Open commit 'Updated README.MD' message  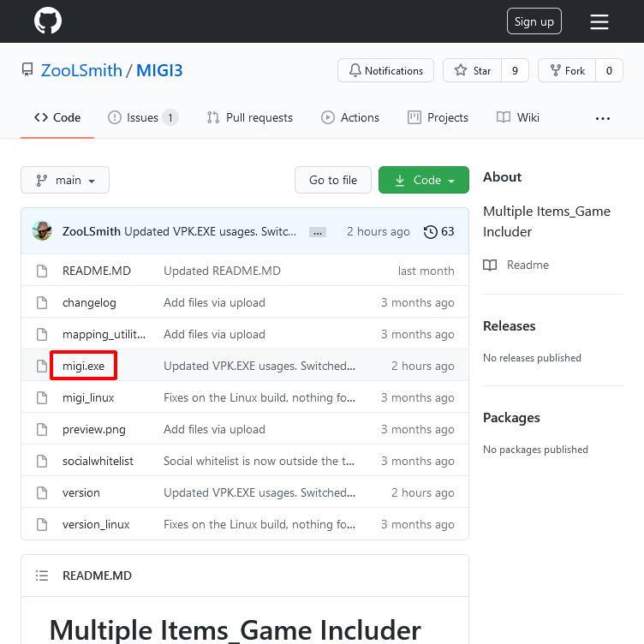[x=222, y=271]
